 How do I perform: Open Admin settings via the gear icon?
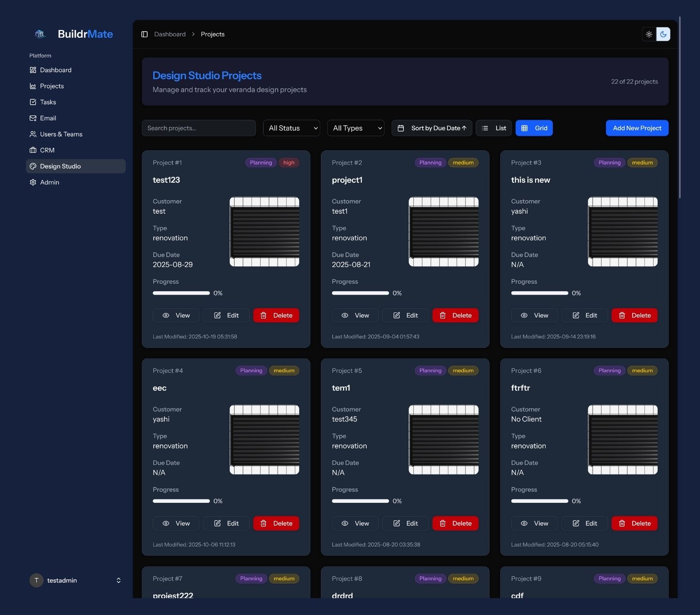tap(33, 182)
